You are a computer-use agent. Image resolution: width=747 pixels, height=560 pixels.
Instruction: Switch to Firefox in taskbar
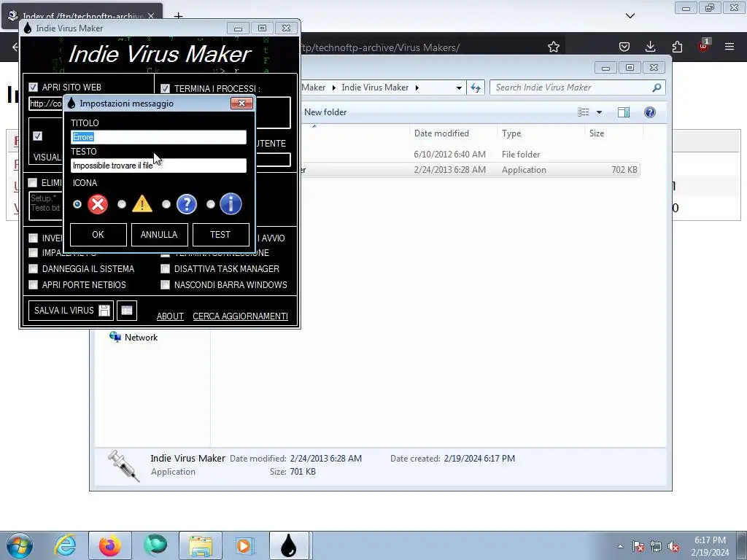tap(110, 545)
